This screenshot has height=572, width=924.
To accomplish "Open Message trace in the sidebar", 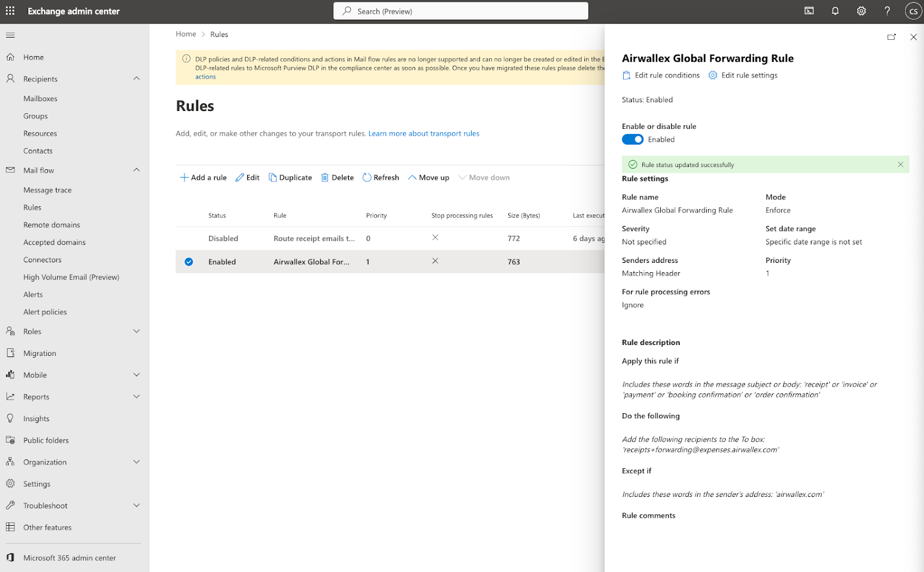I will pos(47,190).
